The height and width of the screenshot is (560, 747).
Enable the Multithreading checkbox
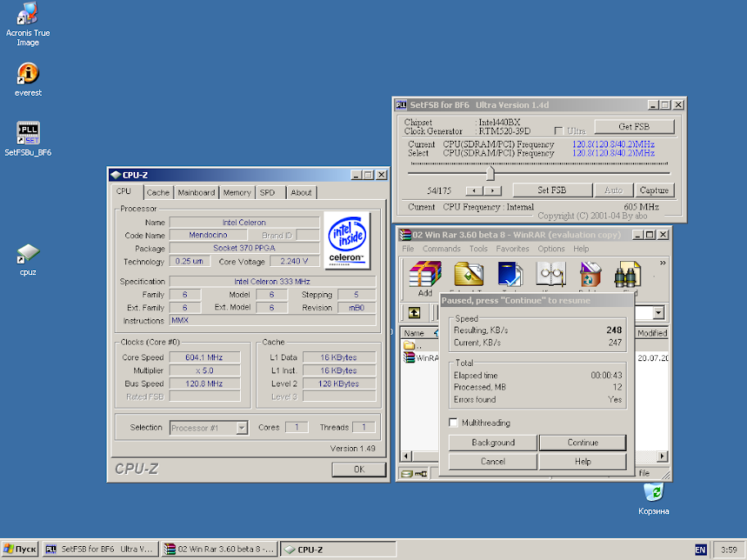454,422
